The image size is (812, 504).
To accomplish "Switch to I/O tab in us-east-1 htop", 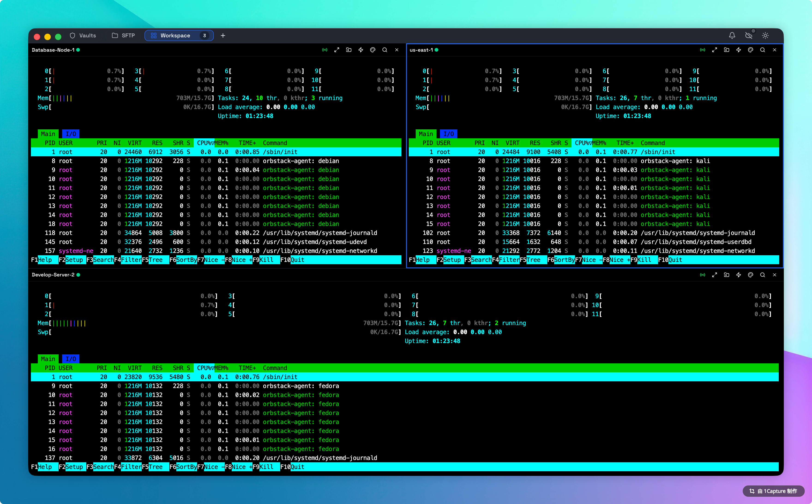I will [x=448, y=134].
